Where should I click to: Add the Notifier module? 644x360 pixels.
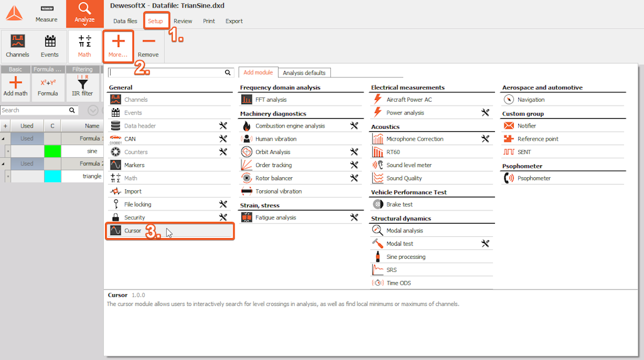563,126
